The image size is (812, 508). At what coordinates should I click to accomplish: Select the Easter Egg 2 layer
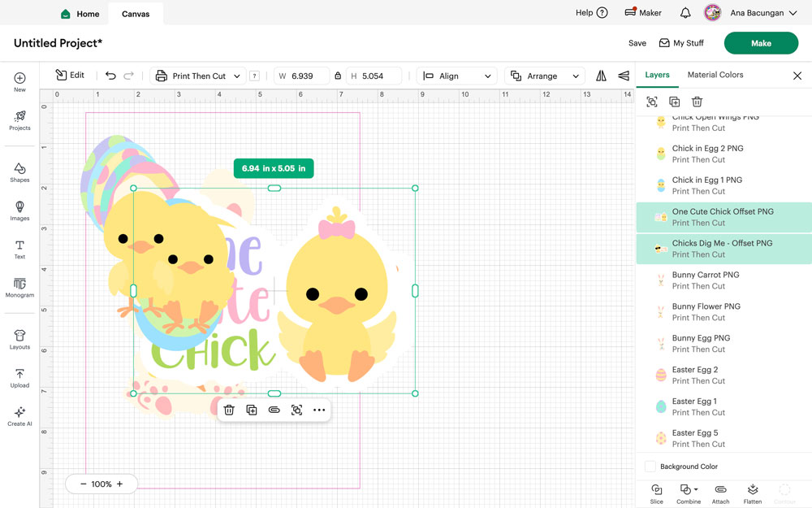point(723,376)
